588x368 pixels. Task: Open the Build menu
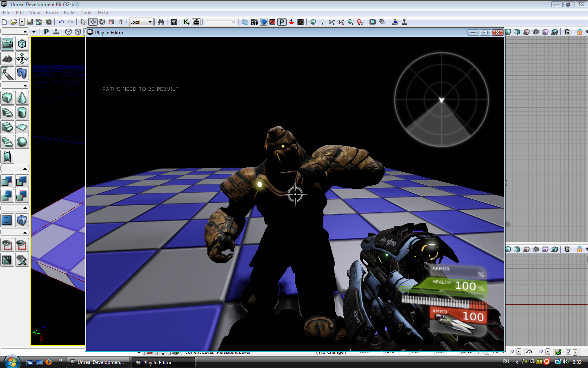[69, 13]
